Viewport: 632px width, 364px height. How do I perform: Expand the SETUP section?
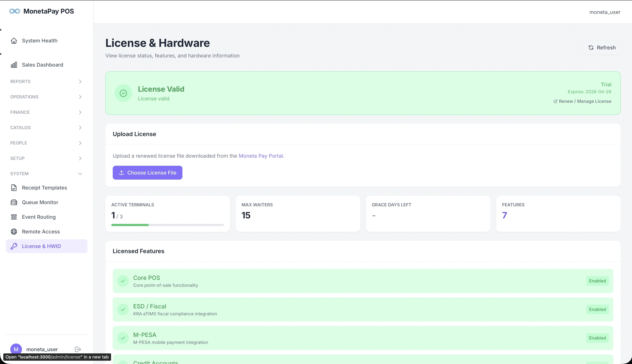point(46,159)
